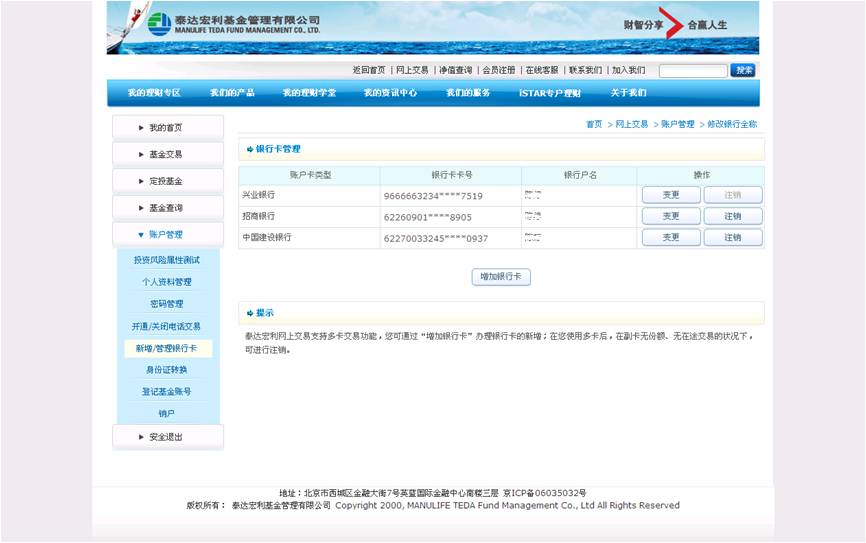
Task: Click the 搜索 search button
Action: pyautogui.click(x=743, y=70)
